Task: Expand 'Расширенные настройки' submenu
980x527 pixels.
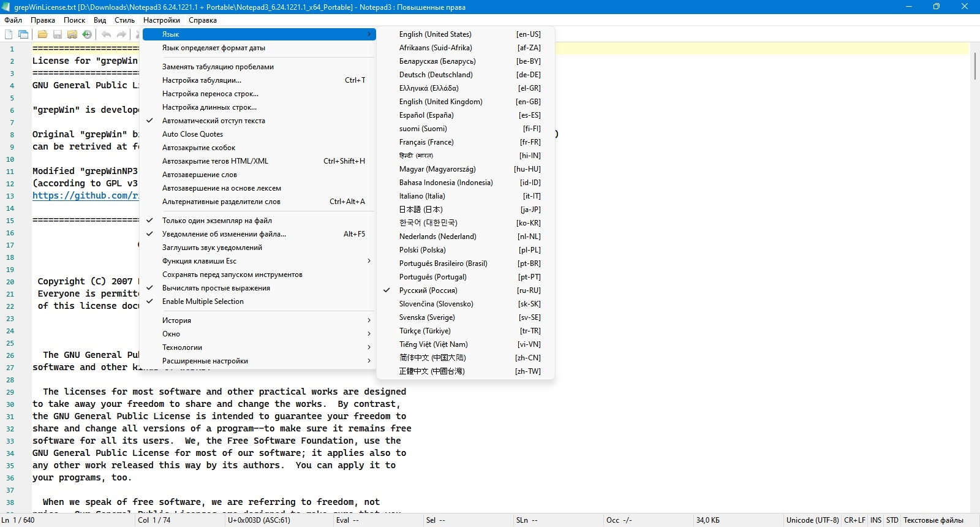Action: coord(258,361)
